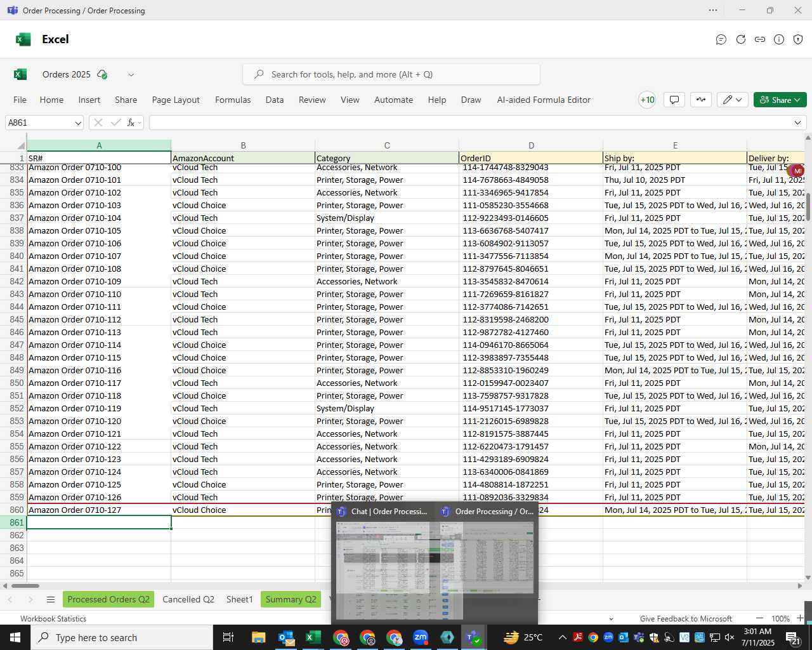Open Task View on the taskbar
Image resolution: width=812 pixels, height=650 pixels.
228,637
